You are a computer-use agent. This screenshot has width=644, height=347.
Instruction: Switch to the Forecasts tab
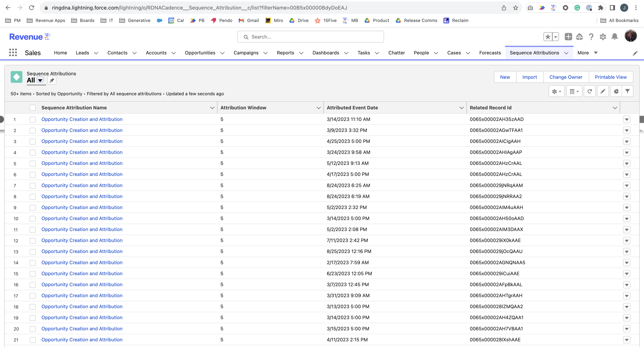490,53
